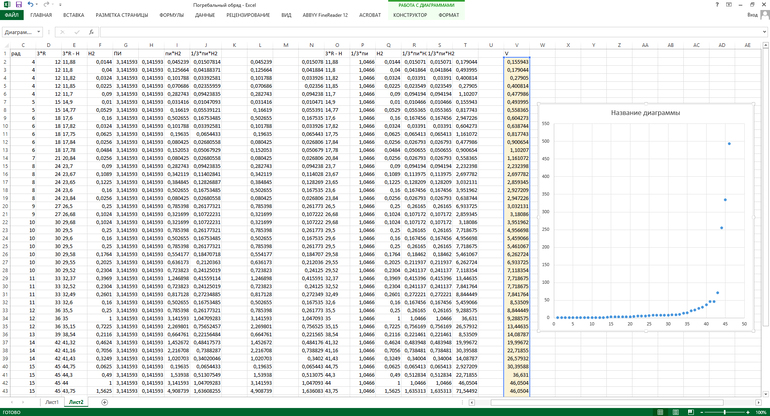Click inside the formula bar input

coord(431,32)
